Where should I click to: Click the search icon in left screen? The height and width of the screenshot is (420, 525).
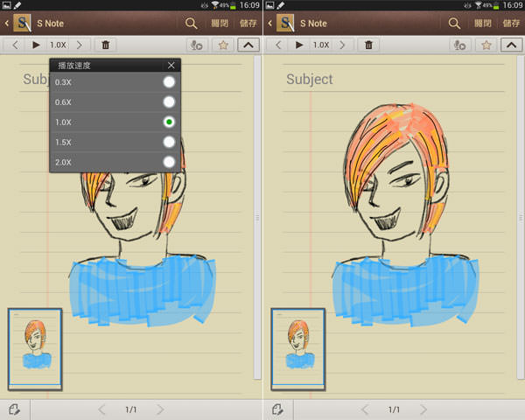click(191, 24)
